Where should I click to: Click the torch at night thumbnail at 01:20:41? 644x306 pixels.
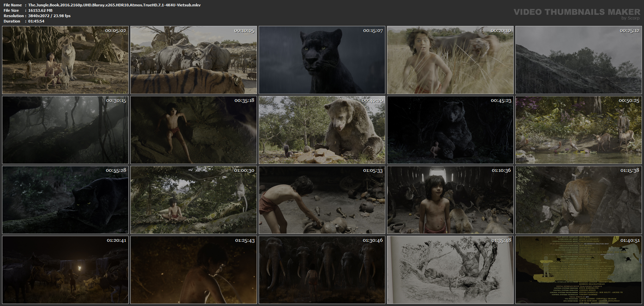[x=65, y=270]
